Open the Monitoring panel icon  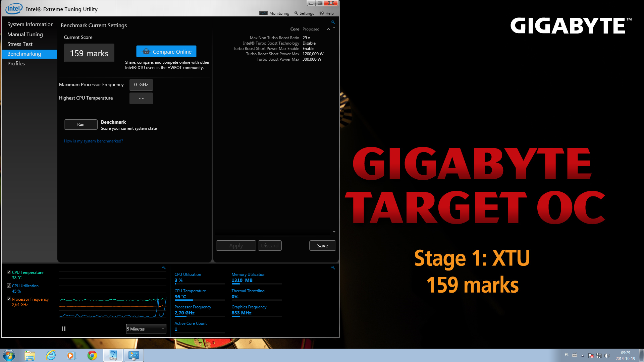click(264, 13)
